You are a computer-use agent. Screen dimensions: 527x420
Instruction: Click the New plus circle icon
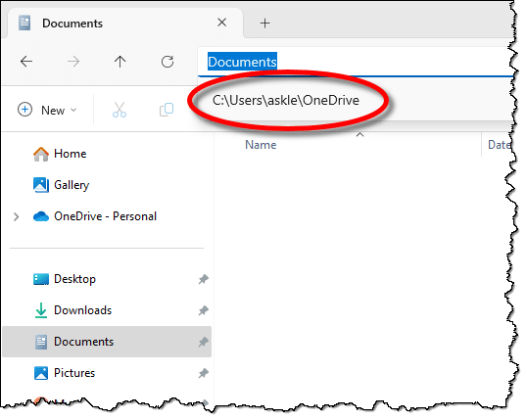tap(24, 110)
